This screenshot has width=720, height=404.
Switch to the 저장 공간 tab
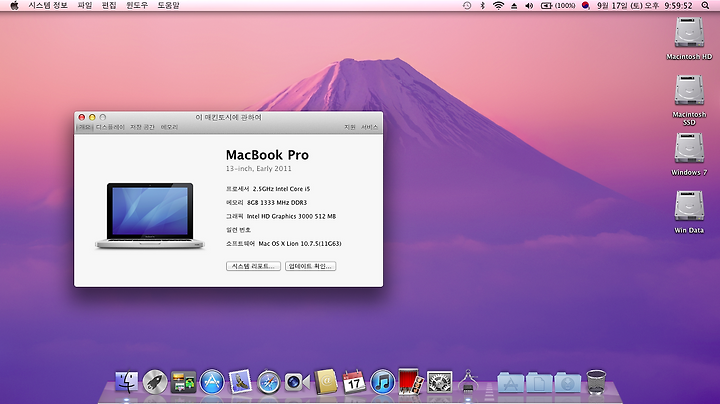click(142, 127)
